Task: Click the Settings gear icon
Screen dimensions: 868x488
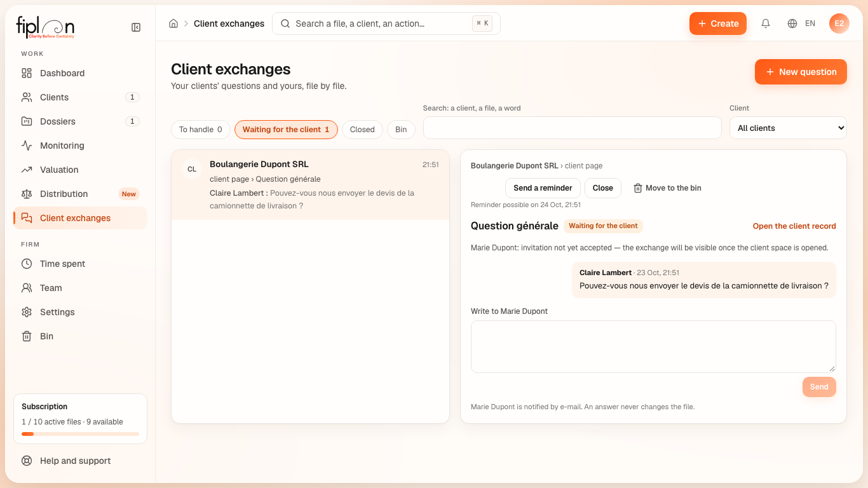Action: (x=27, y=312)
